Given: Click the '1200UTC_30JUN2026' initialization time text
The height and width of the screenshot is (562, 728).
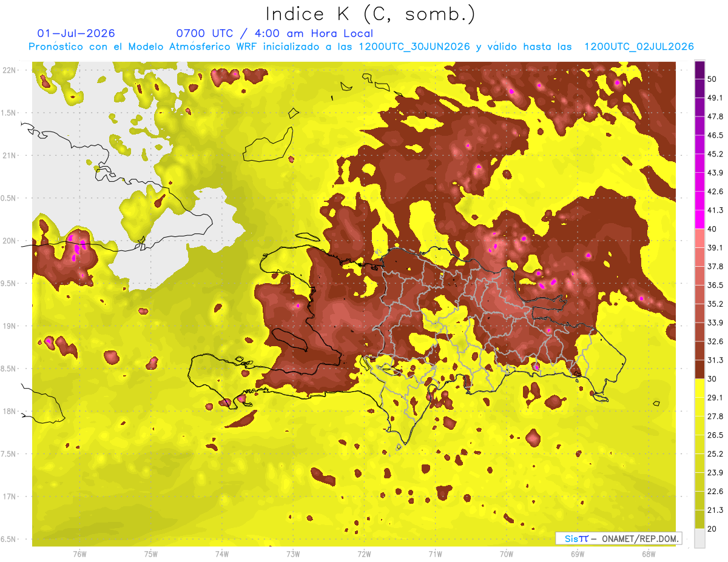Looking at the screenshot, I should (x=414, y=47).
